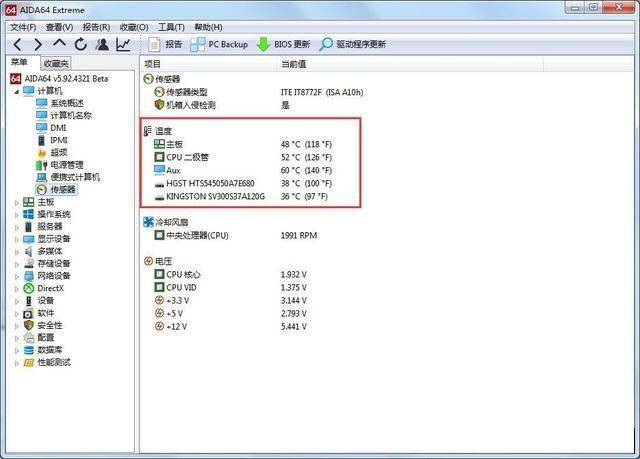This screenshot has height=459, width=640.
Task: Open the graph chart toolbar icon
Action: pyautogui.click(x=123, y=44)
